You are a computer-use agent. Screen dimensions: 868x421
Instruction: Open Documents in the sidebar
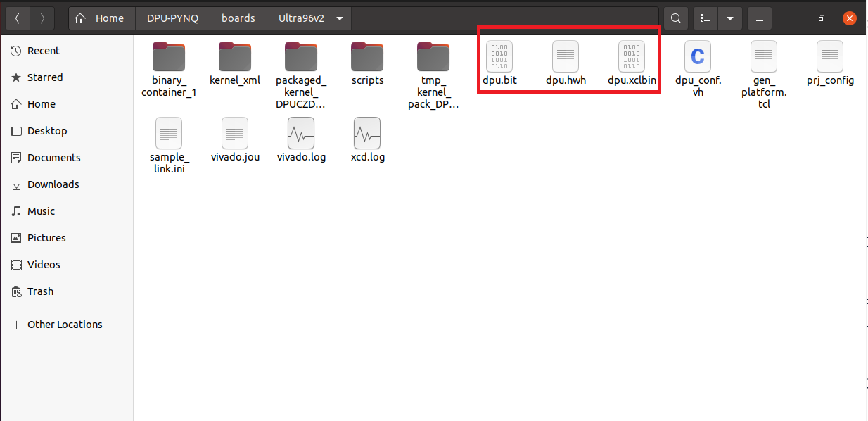67,158
